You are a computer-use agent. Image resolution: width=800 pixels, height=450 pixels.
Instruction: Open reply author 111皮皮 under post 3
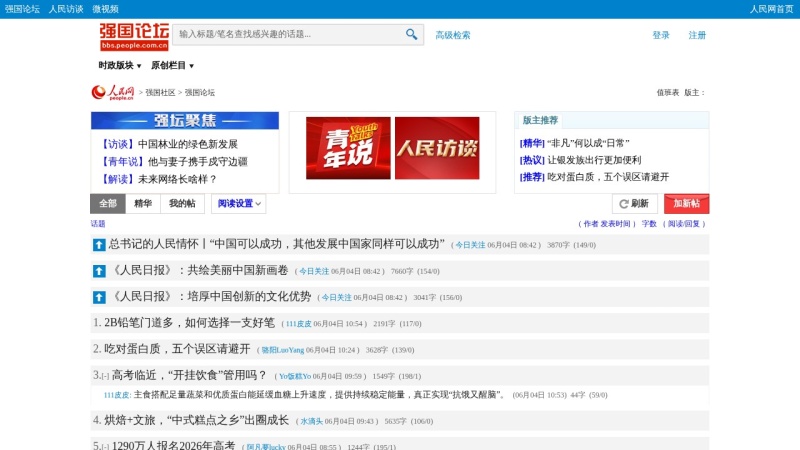coord(117,395)
